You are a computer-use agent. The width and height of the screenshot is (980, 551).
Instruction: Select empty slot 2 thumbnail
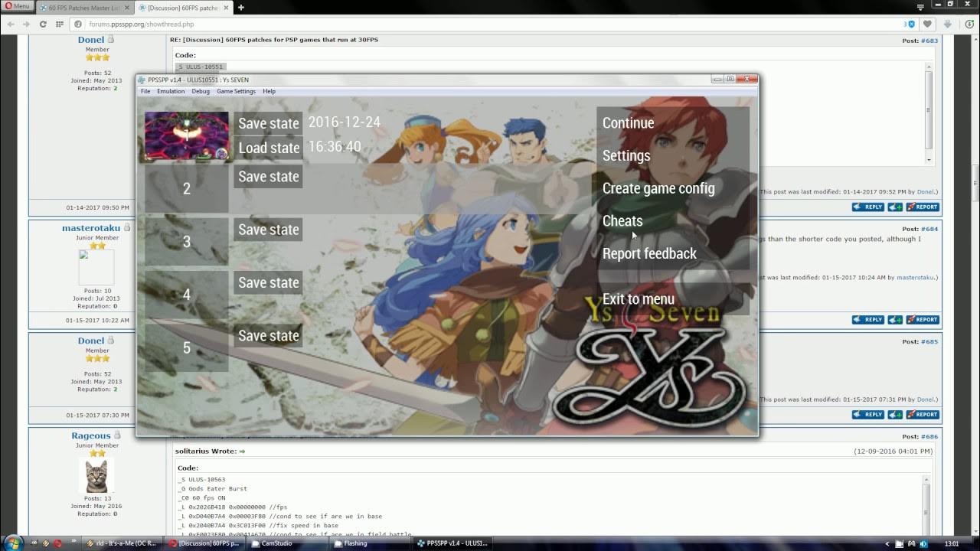point(187,188)
